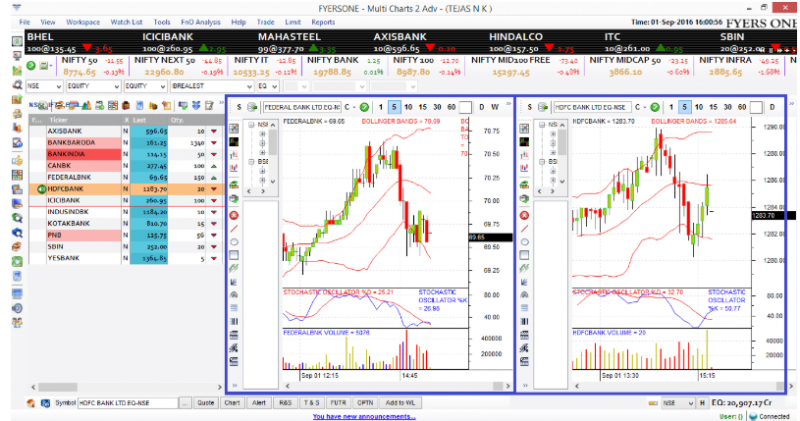
Task: Open the EQ series dropdown
Action: (267, 86)
